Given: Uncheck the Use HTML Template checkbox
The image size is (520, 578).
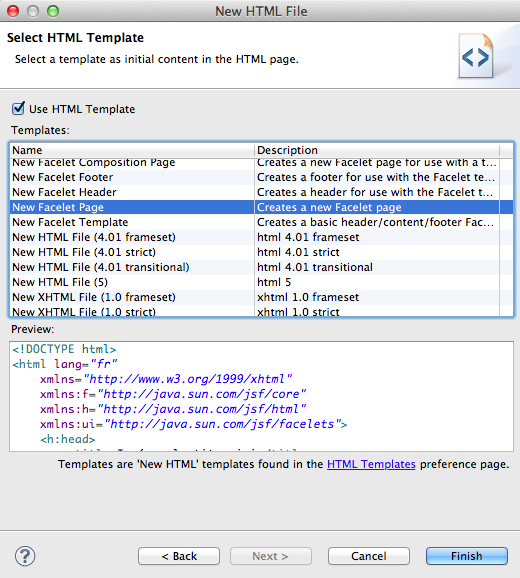Looking at the screenshot, I should (x=18, y=109).
